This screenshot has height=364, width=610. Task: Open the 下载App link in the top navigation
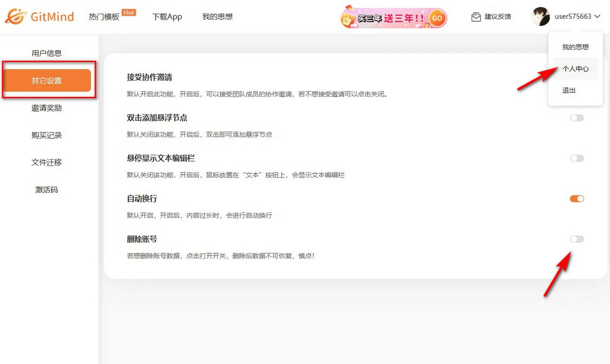[x=167, y=17]
